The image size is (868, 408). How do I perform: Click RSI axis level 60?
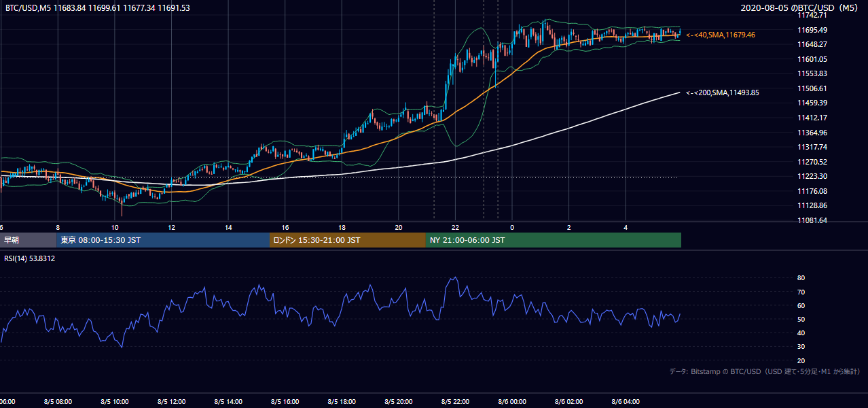[x=801, y=305]
